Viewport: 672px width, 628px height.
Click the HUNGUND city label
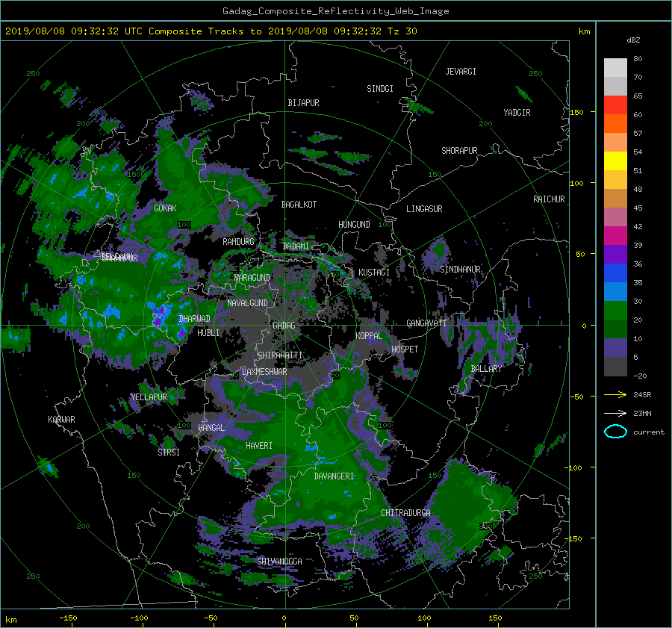point(354,225)
